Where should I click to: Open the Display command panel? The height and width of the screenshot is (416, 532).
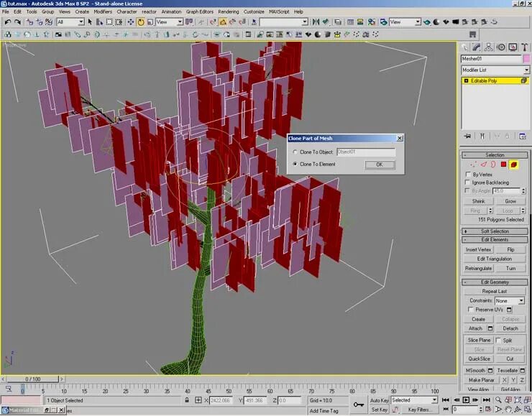point(513,47)
